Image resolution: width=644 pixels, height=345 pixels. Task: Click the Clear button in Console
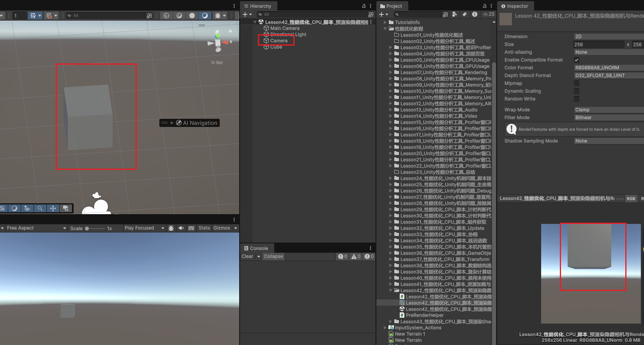247,257
